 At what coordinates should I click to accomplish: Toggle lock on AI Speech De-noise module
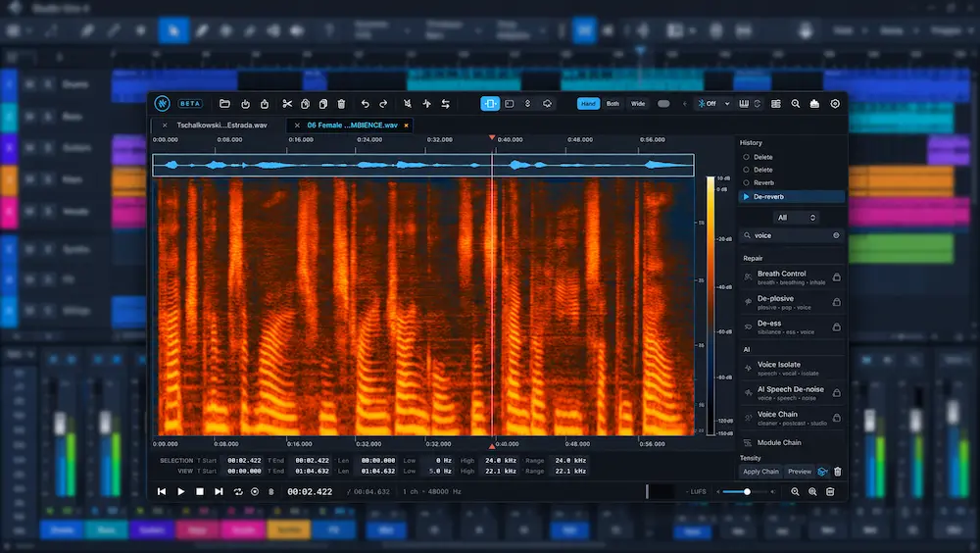pyautogui.click(x=836, y=393)
